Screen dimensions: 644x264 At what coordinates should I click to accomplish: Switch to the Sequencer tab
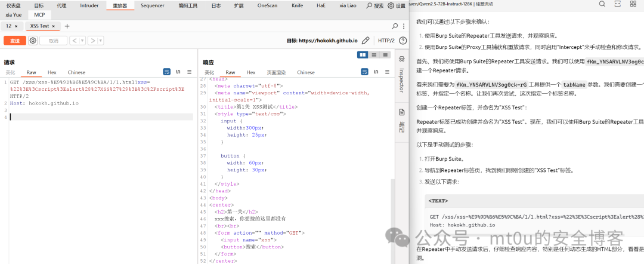click(x=153, y=6)
